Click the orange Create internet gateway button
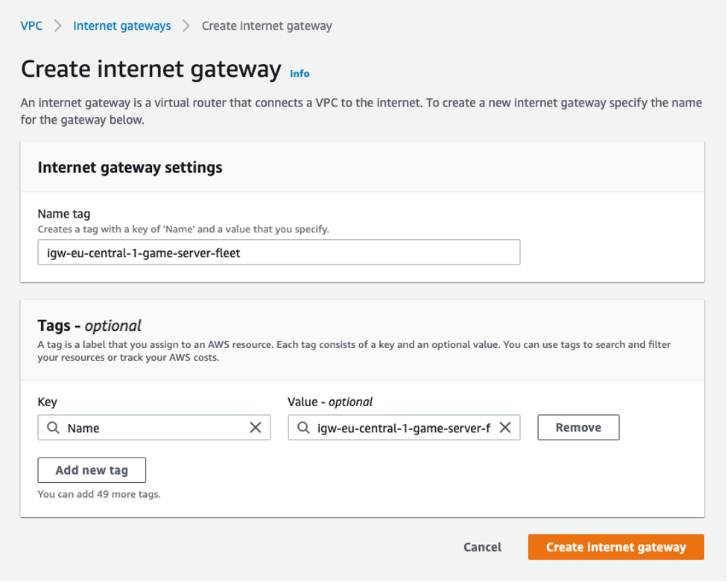This screenshot has width=728, height=582. coord(615,547)
